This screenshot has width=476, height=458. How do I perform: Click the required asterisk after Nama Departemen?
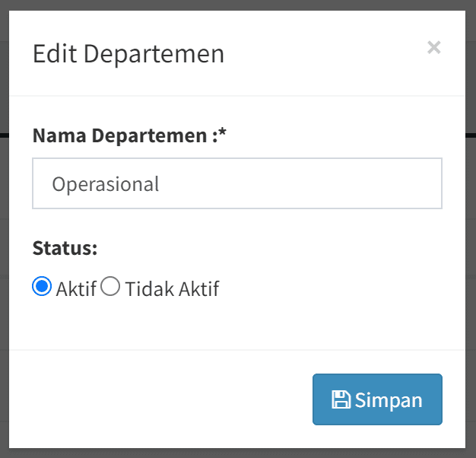pos(224,135)
